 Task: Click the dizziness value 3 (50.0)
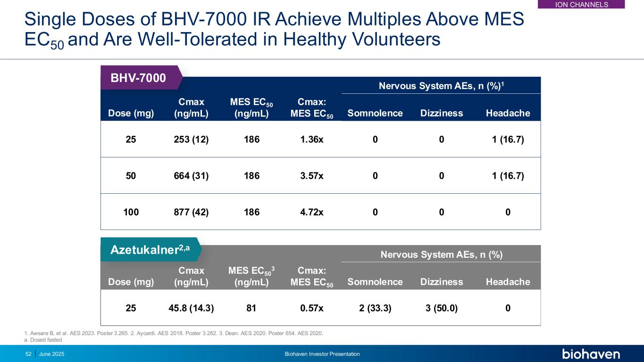[x=442, y=308]
